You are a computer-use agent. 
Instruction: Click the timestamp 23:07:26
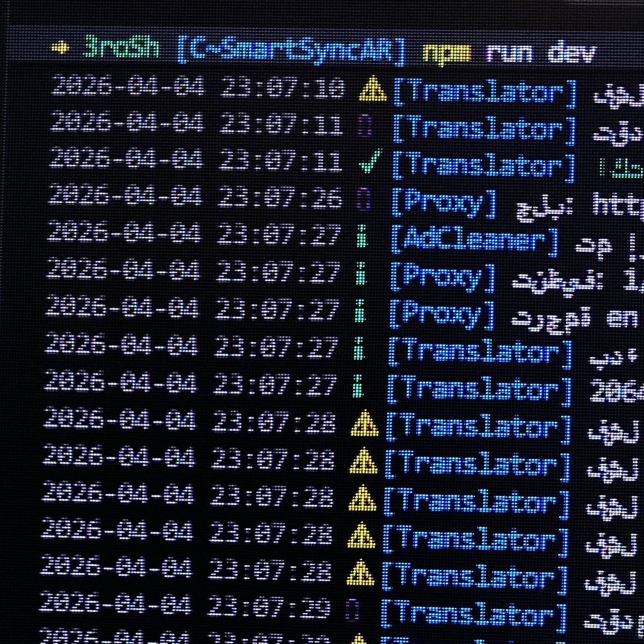coord(279,199)
